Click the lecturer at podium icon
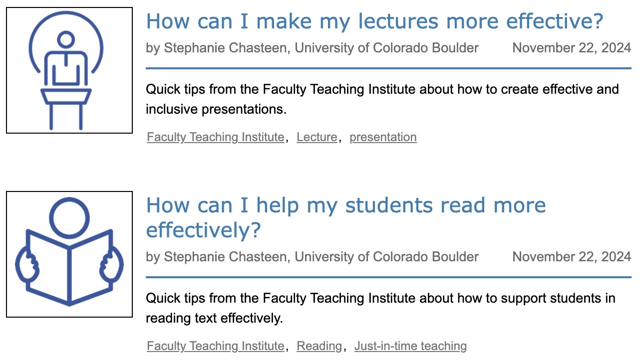This screenshot has width=644, height=364. 69,70
